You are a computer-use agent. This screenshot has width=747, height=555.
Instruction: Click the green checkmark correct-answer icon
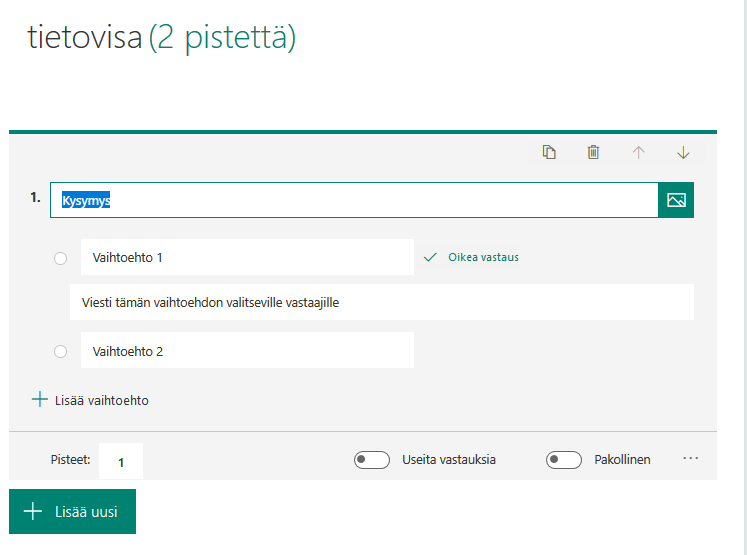(x=430, y=257)
